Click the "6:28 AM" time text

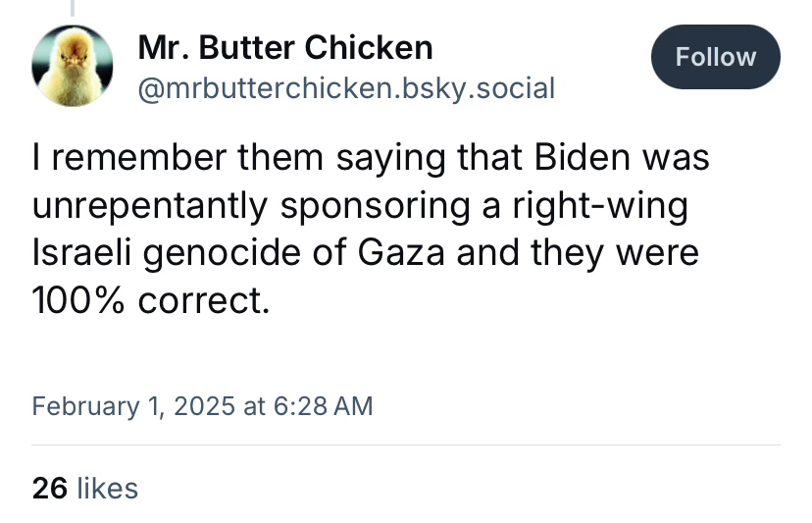321,405
